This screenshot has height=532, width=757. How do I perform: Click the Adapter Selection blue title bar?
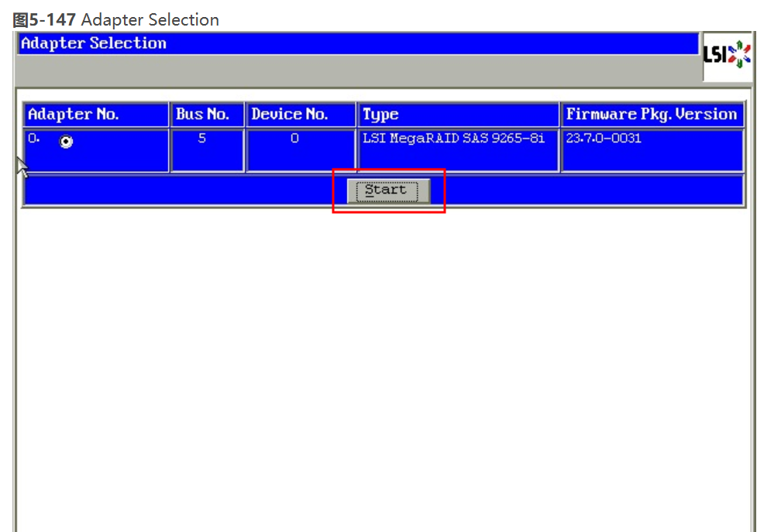coord(356,43)
